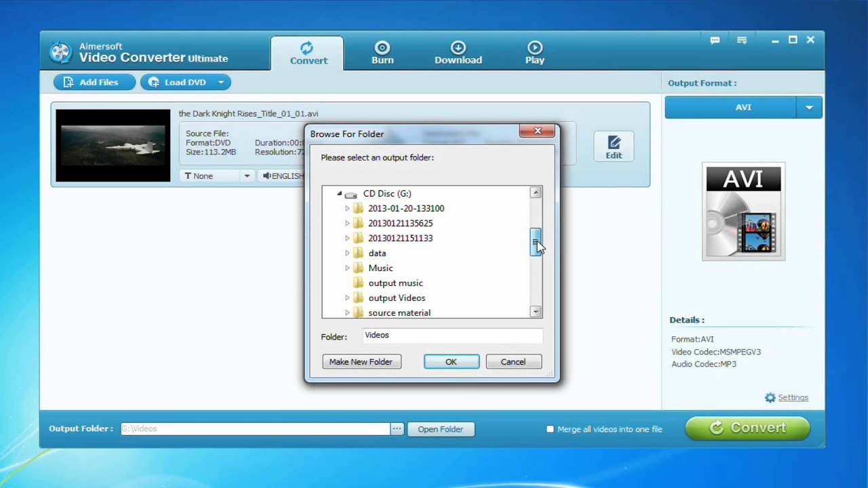Expand the source material folder node

[x=347, y=313]
